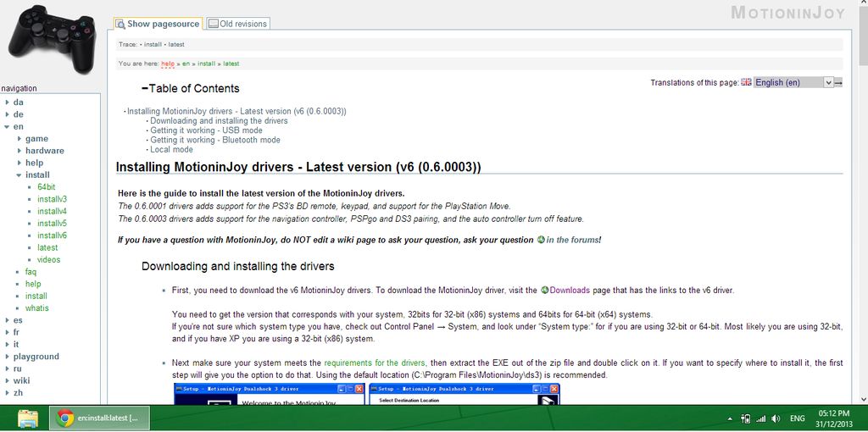
Task: Expand the bold 'help' navigation folder
Action: click(19, 163)
